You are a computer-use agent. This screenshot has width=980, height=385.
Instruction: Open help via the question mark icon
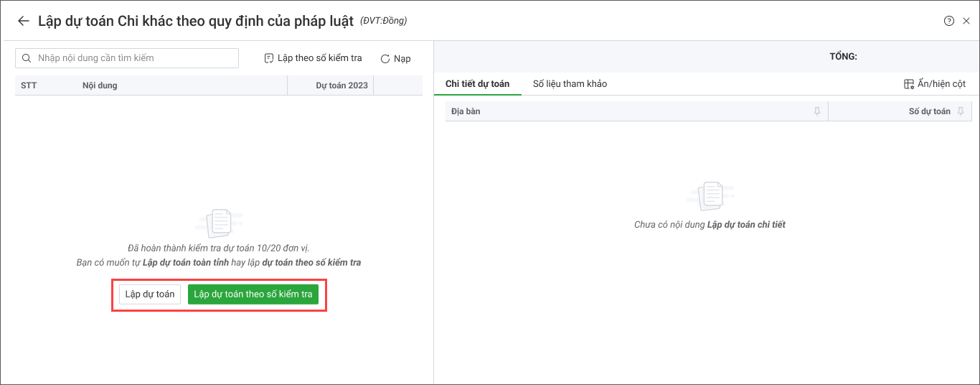pyautogui.click(x=949, y=22)
